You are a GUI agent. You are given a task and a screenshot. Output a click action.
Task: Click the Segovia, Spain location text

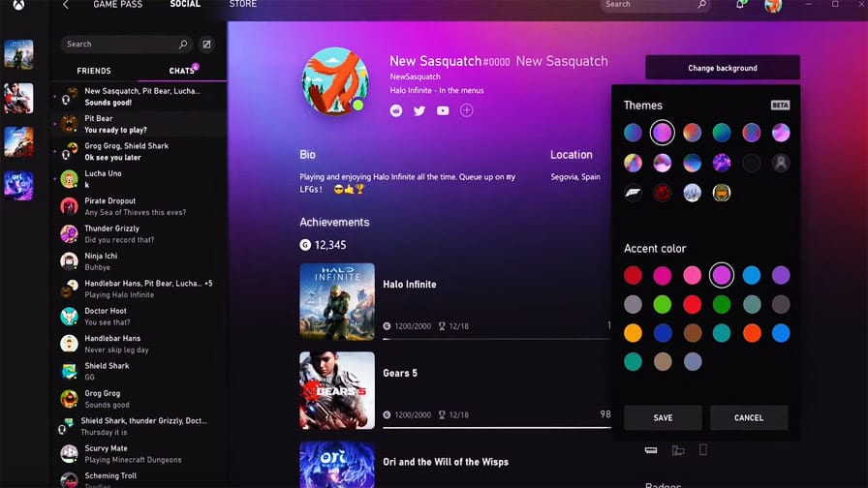[x=575, y=177]
